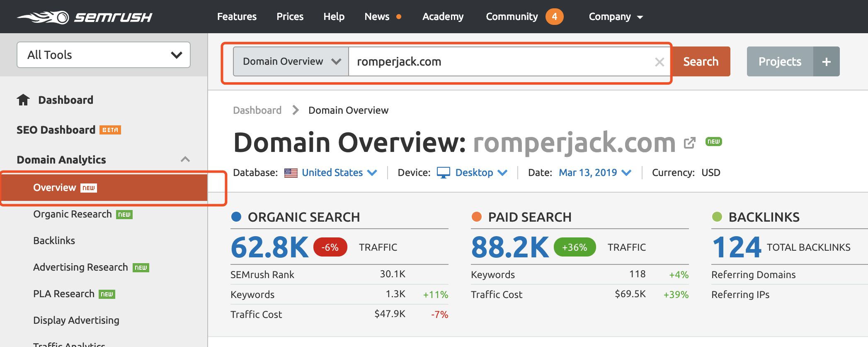Click the Desktop monitor icon
Image resolution: width=868 pixels, height=347 pixels.
pyautogui.click(x=444, y=173)
